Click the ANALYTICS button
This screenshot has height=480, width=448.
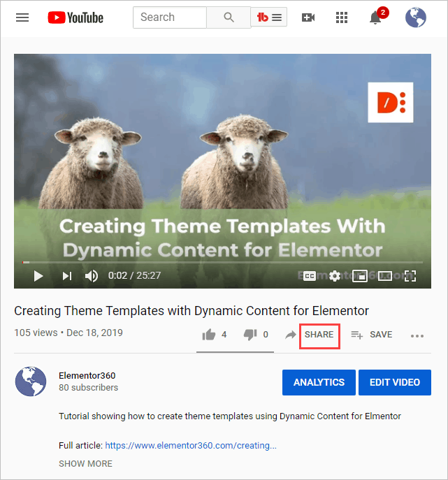319,382
